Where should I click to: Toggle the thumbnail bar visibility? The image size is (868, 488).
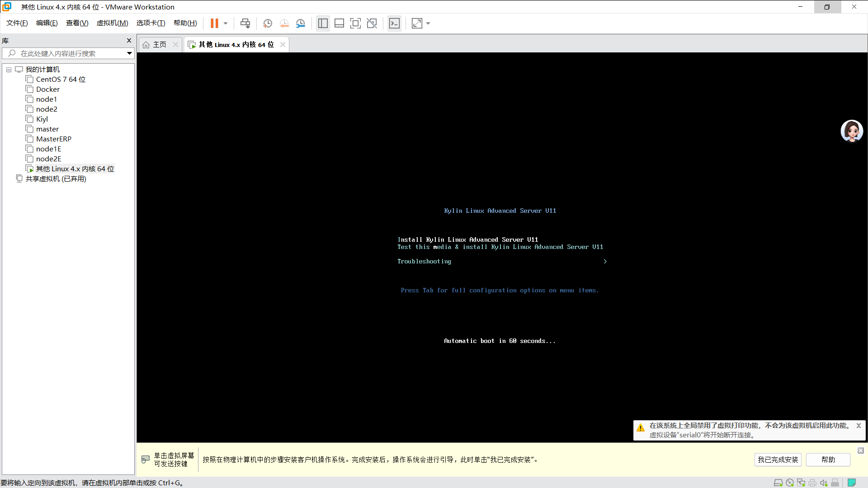point(339,23)
